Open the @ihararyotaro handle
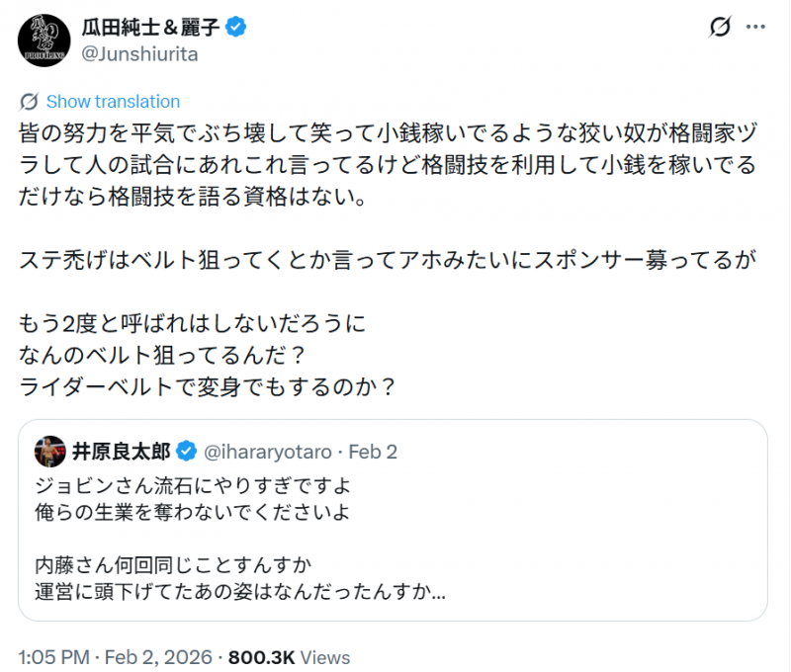 click(x=262, y=452)
